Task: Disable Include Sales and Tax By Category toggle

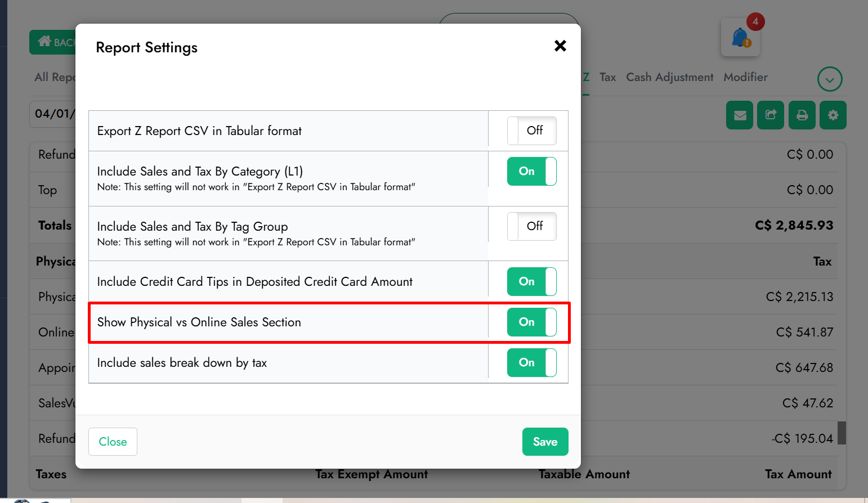Action: point(531,171)
